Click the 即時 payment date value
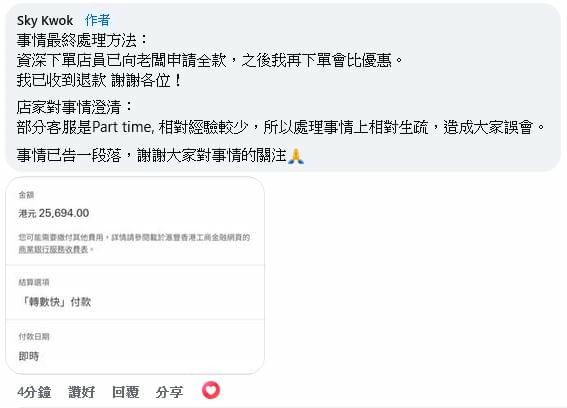This screenshot has width=567, height=408. (29, 356)
